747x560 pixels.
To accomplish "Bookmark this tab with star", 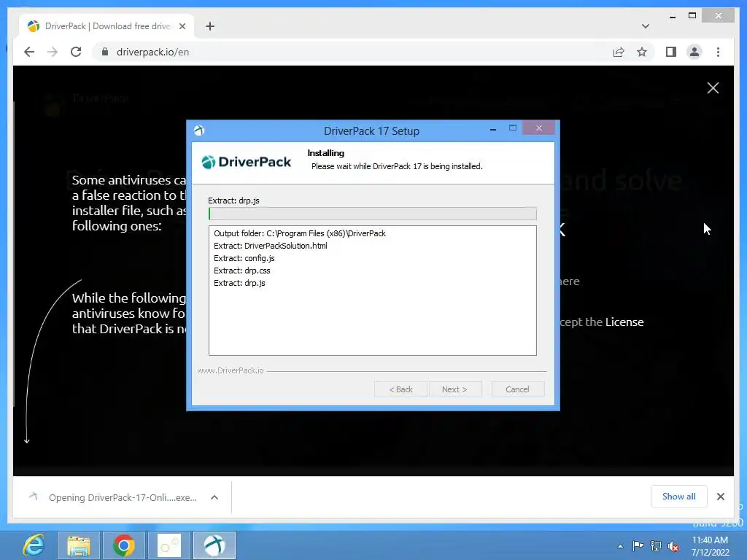I will [642, 52].
